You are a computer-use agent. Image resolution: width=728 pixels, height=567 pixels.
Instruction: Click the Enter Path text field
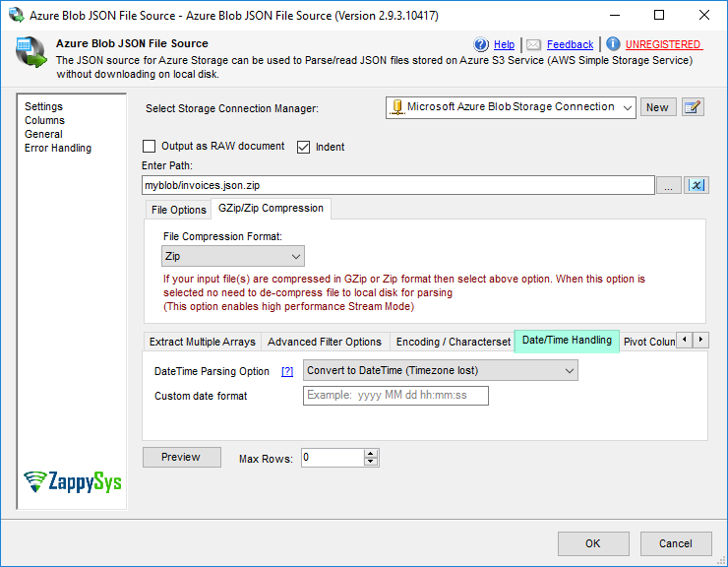(397, 185)
